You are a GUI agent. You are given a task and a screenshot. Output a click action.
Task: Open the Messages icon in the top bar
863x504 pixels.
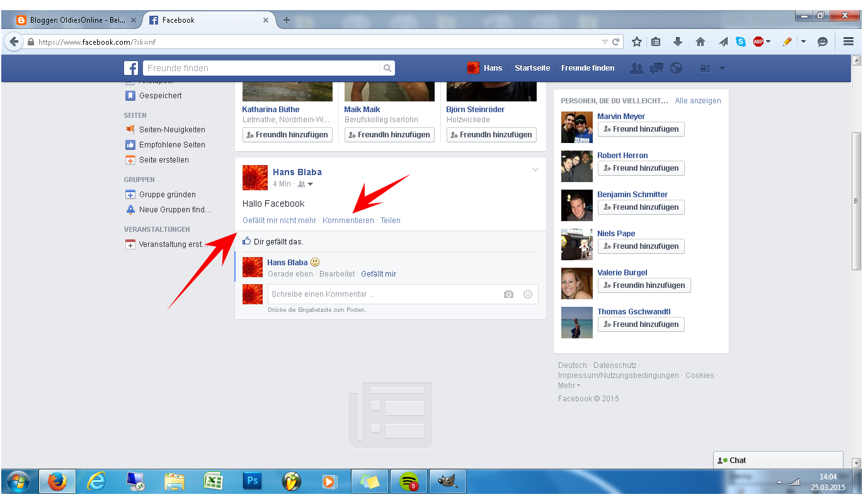point(656,68)
